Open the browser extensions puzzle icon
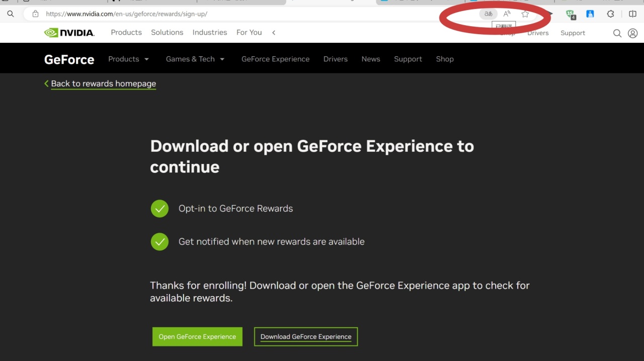 click(610, 14)
